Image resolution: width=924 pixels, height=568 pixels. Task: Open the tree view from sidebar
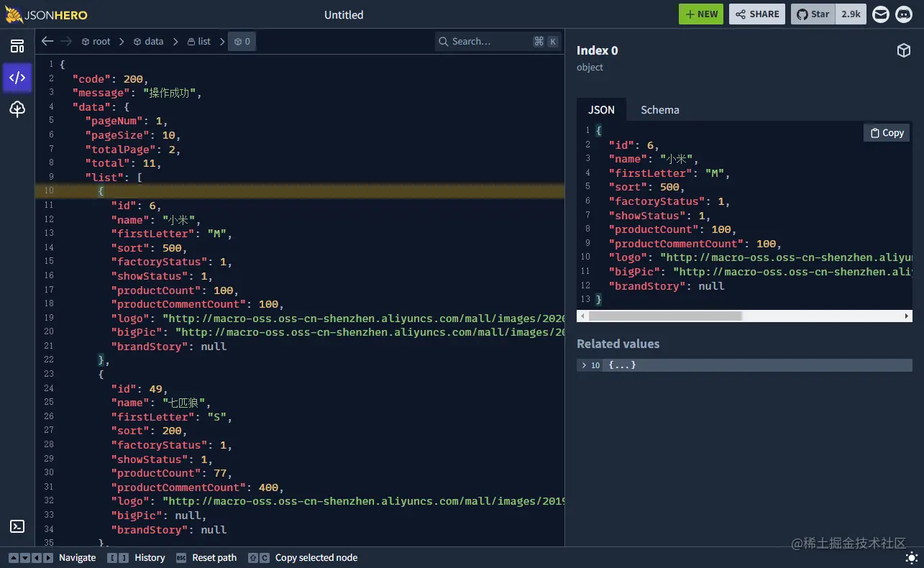point(17,109)
